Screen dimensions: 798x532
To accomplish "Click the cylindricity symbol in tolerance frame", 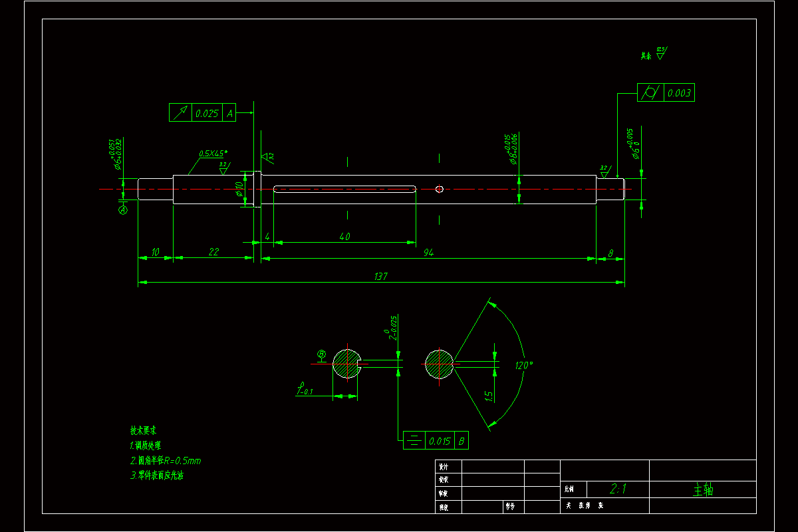I will (x=650, y=92).
